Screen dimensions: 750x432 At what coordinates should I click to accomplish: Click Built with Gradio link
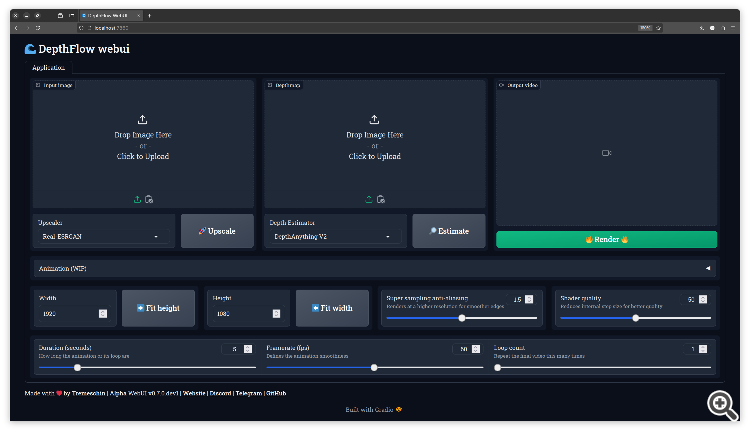[374, 410]
